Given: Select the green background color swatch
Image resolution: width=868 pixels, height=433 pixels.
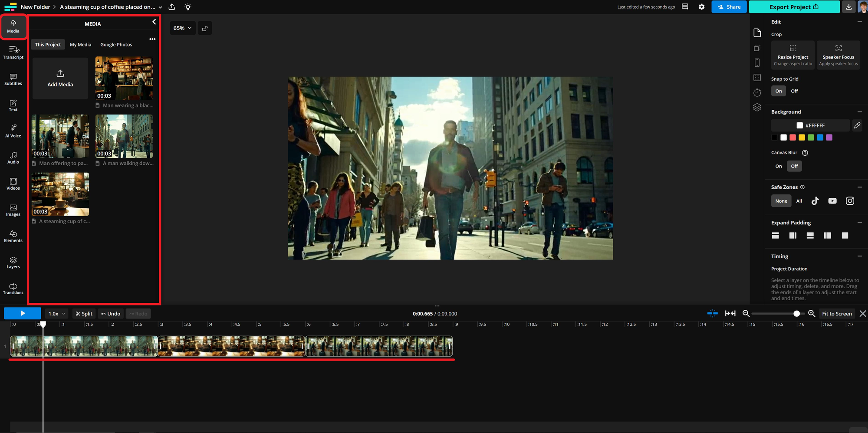Looking at the screenshot, I should [811, 137].
